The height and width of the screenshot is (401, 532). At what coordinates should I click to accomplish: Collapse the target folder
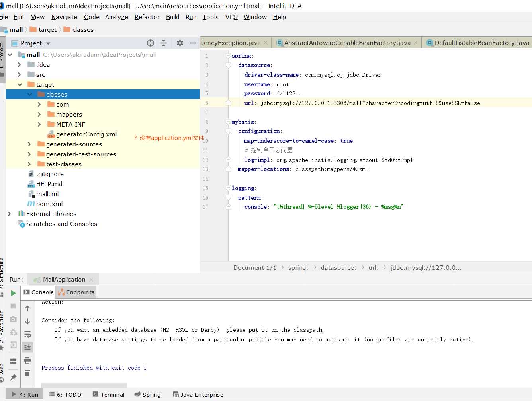pyautogui.click(x=20, y=84)
